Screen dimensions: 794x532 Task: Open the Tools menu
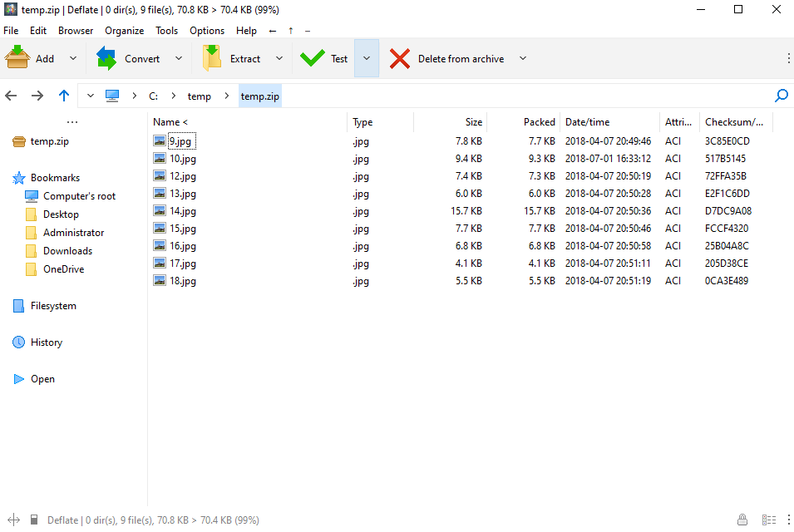166,31
